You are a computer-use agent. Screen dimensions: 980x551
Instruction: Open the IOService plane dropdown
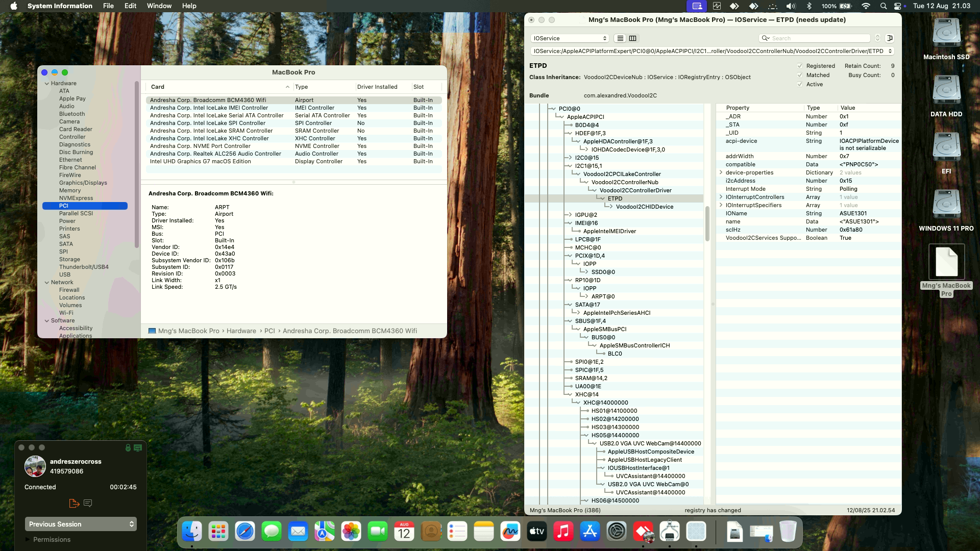click(570, 38)
